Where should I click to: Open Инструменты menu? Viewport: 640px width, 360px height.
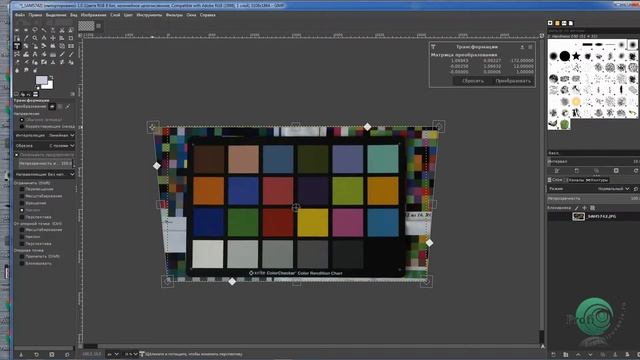click(149, 15)
